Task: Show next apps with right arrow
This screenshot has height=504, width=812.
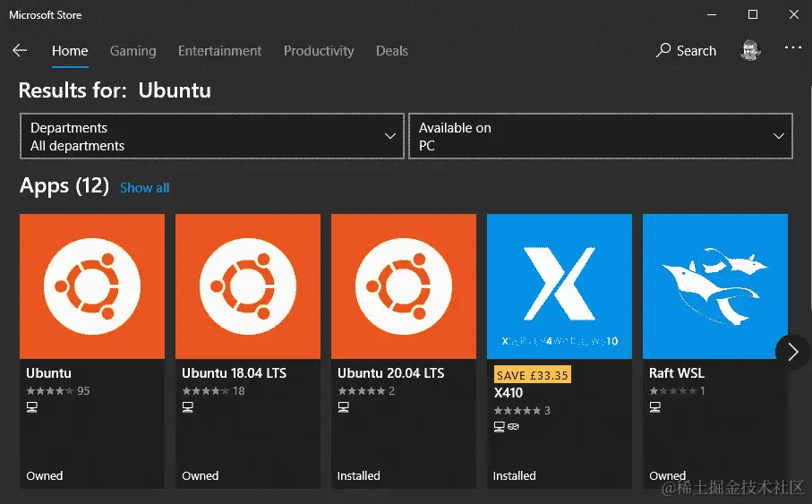Action: click(x=793, y=352)
